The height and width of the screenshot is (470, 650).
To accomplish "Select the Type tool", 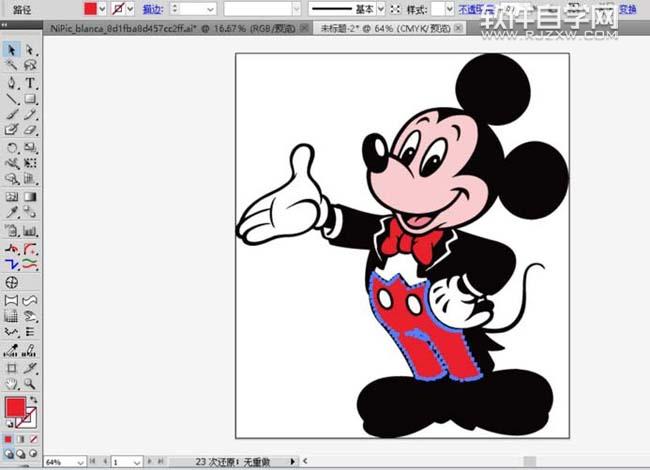I will 30,82.
